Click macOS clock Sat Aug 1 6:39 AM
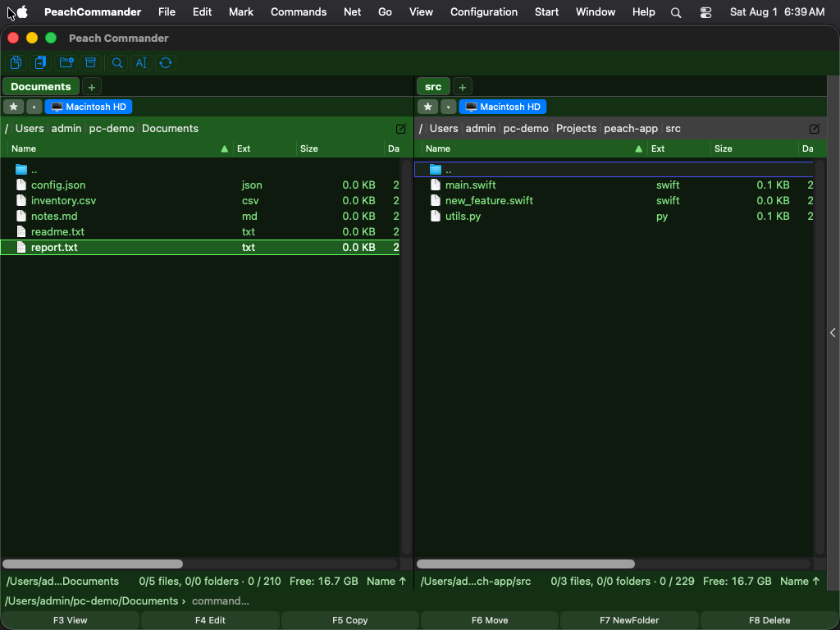The width and height of the screenshot is (840, 630). 778,11
